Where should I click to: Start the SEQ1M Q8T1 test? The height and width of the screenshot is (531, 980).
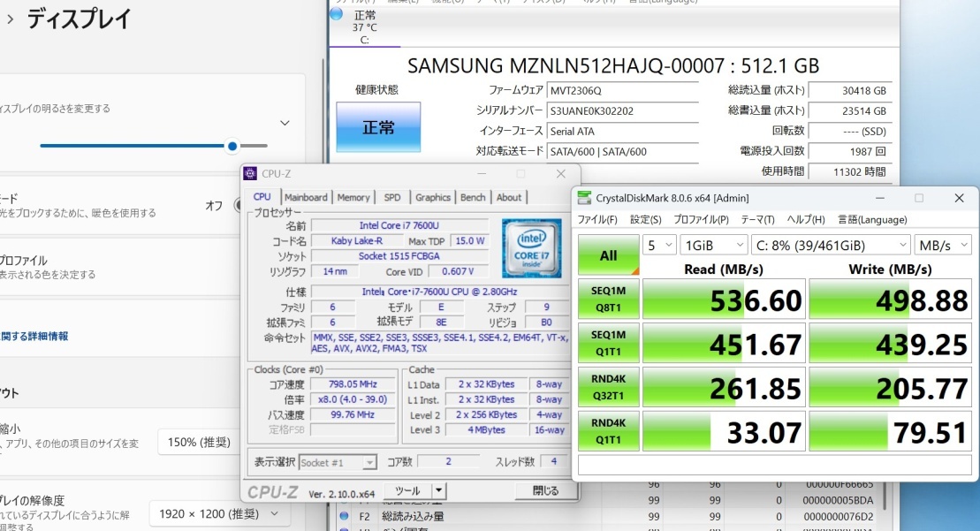(x=608, y=300)
